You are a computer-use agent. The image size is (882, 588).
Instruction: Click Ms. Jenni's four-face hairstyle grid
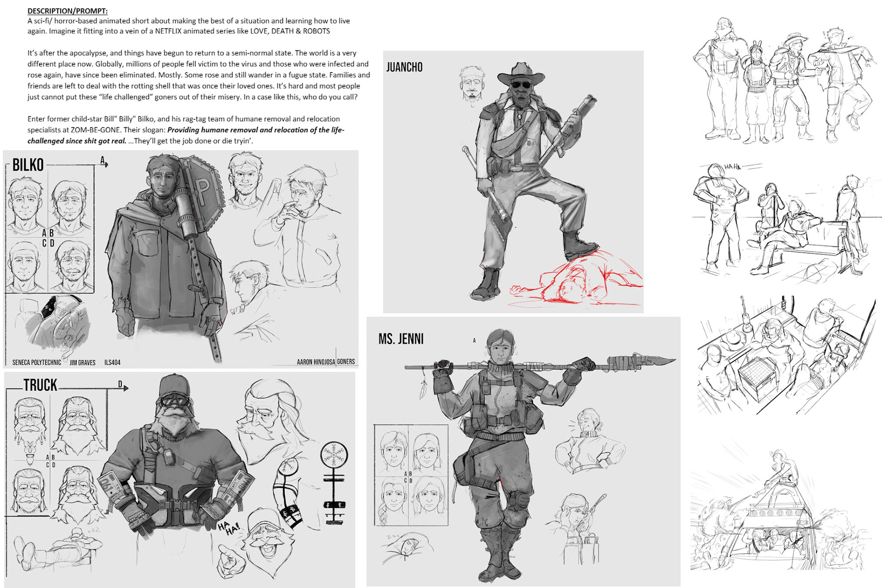point(411,475)
